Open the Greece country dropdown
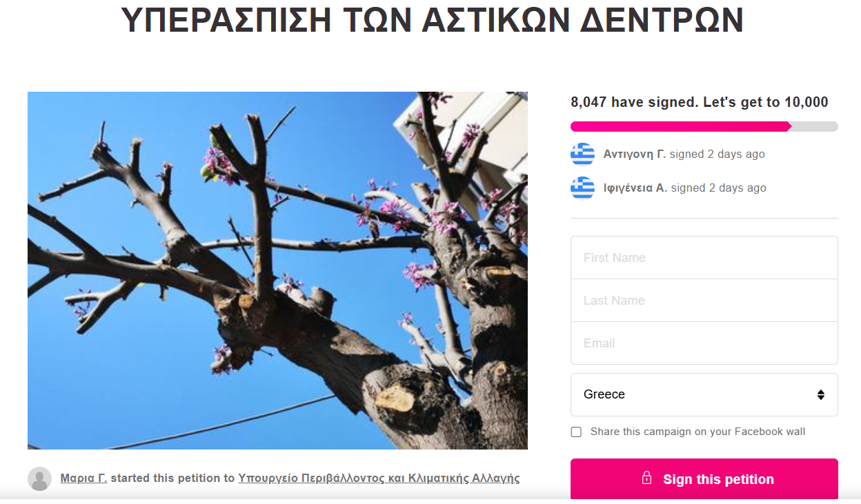The width and height of the screenshot is (861, 504). tap(704, 394)
